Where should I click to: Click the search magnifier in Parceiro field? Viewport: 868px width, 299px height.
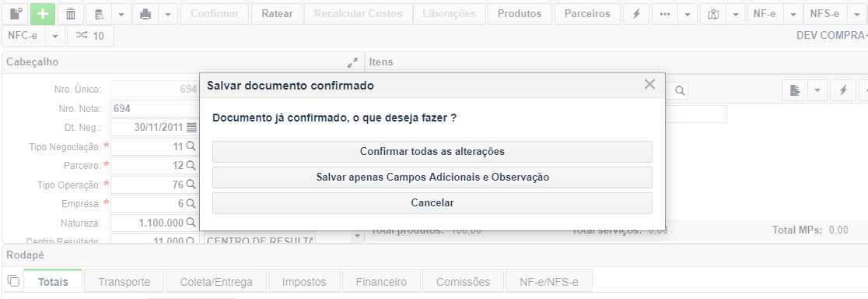tap(191, 165)
